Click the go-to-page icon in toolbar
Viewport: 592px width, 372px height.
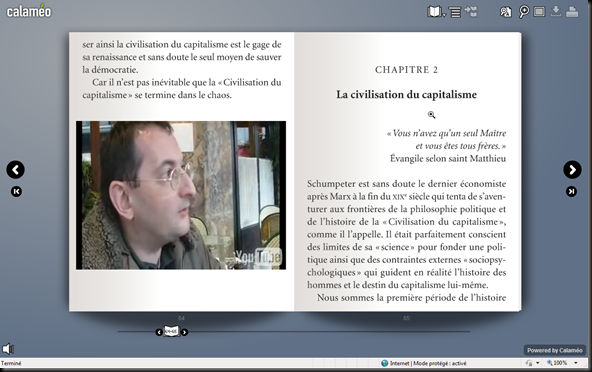[x=471, y=11]
